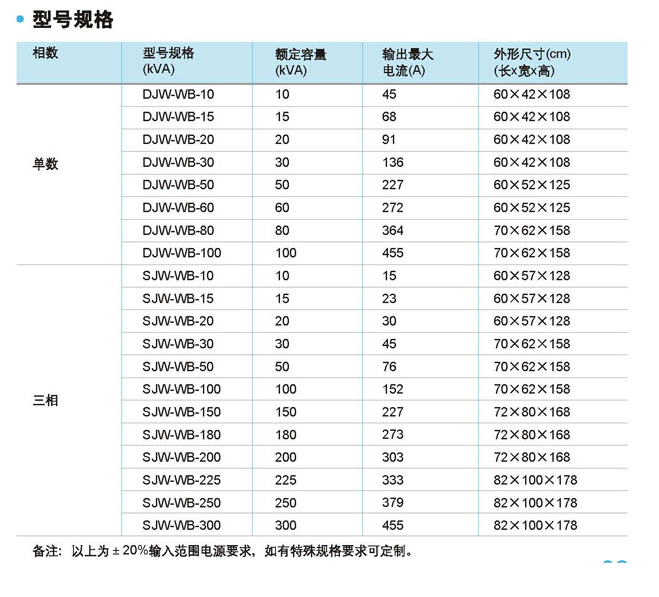
Task: Select dimensions 60×52×125 in DJW-WB-60 row
Action: point(532,208)
